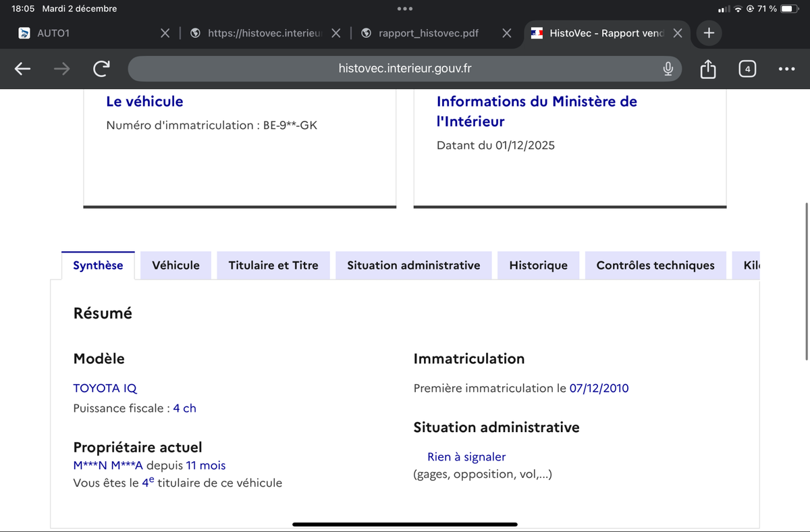Open the share sheet icon
Viewport: 810px width, 532px height.
[x=707, y=69]
